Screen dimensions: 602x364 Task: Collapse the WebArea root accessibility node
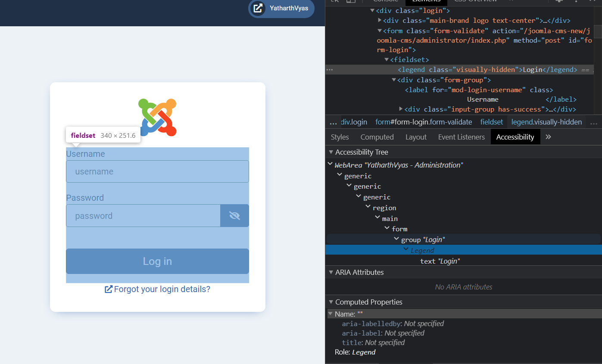[330, 164]
